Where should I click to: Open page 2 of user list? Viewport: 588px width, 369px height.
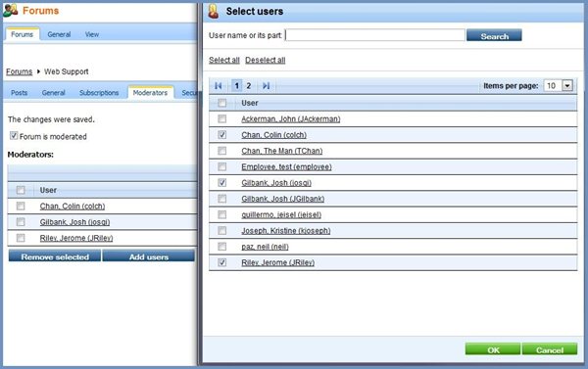[249, 86]
